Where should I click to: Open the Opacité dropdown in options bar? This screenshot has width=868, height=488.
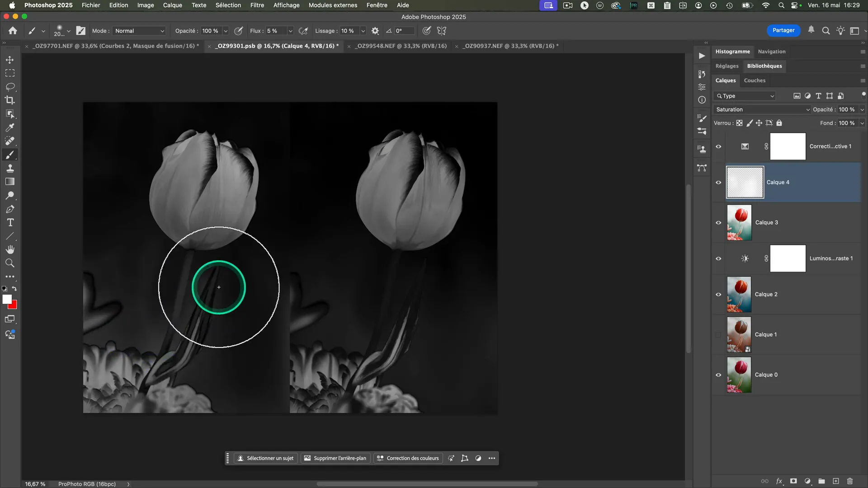225,31
